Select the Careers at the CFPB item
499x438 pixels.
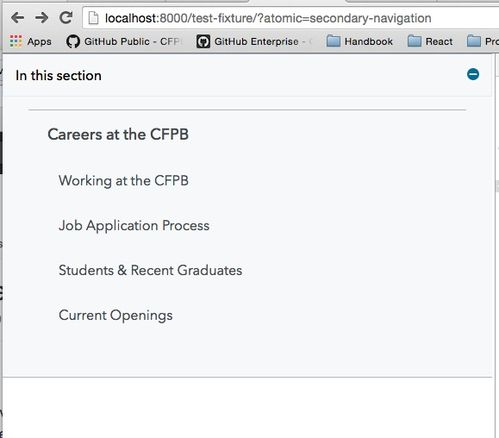118,134
